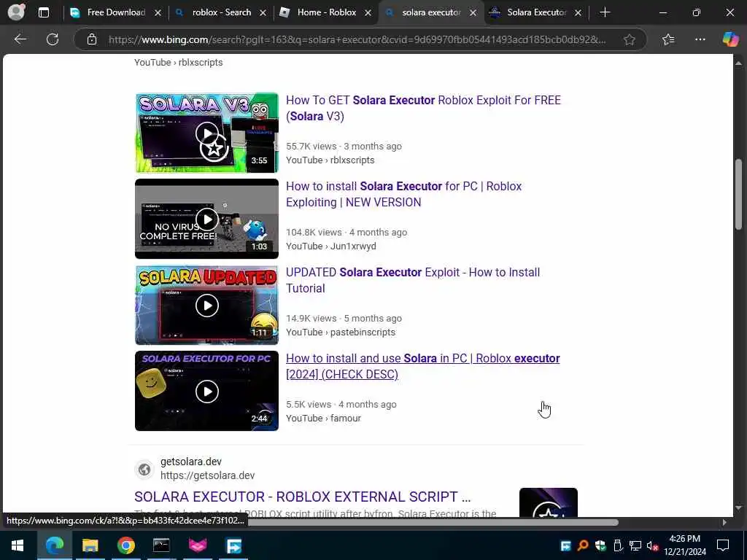Click the muted volume tray icon
The width and height of the screenshot is (747, 560).
click(652, 545)
